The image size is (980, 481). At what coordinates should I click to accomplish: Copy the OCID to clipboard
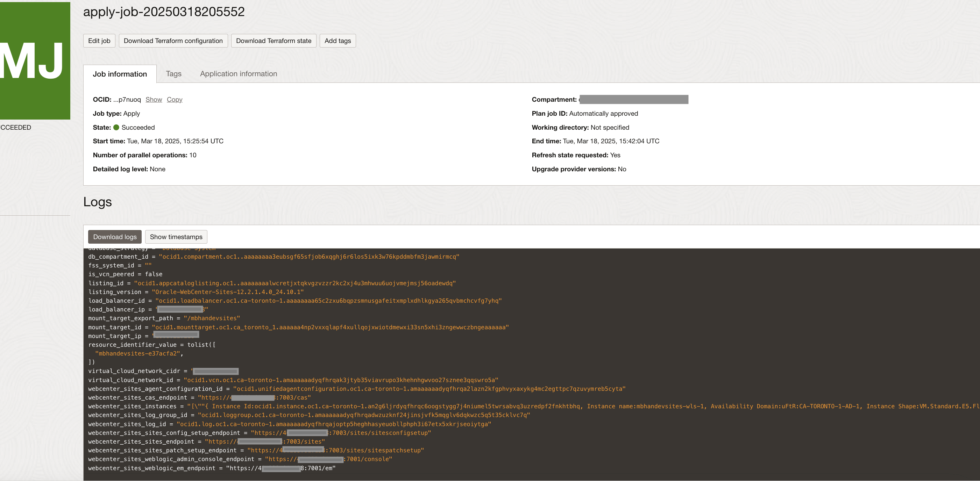pyautogui.click(x=175, y=100)
